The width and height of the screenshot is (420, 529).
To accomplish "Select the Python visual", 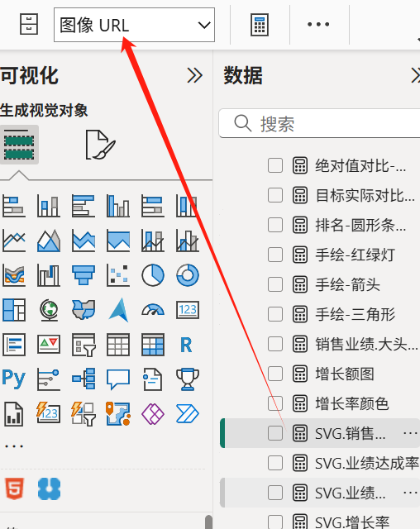I will [14, 379].
